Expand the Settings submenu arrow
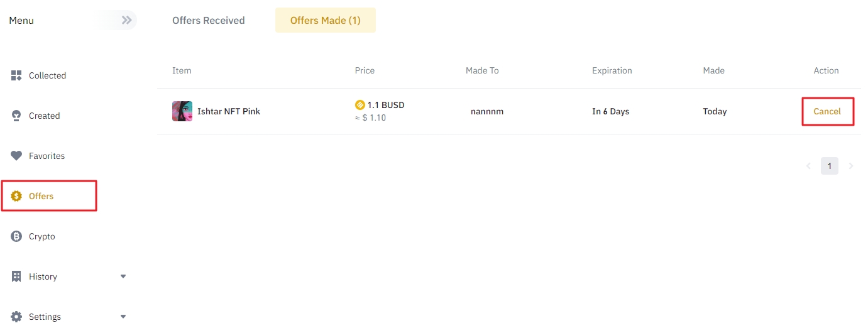 click(123, 317)
